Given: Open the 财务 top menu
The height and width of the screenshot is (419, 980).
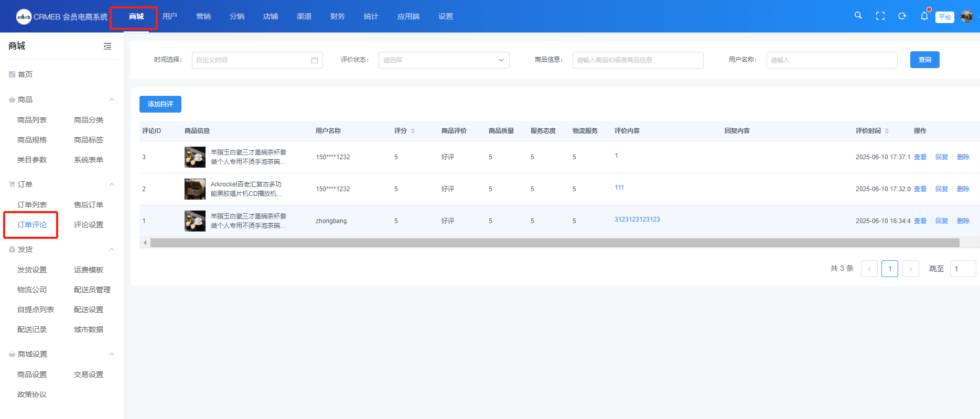Looking at the screenshot, I should pos(338,16).
